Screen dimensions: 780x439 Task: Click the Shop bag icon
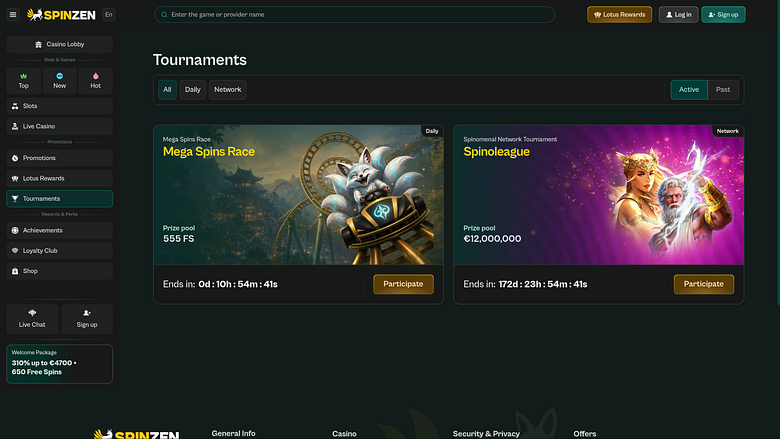click(x=15, y=271)
